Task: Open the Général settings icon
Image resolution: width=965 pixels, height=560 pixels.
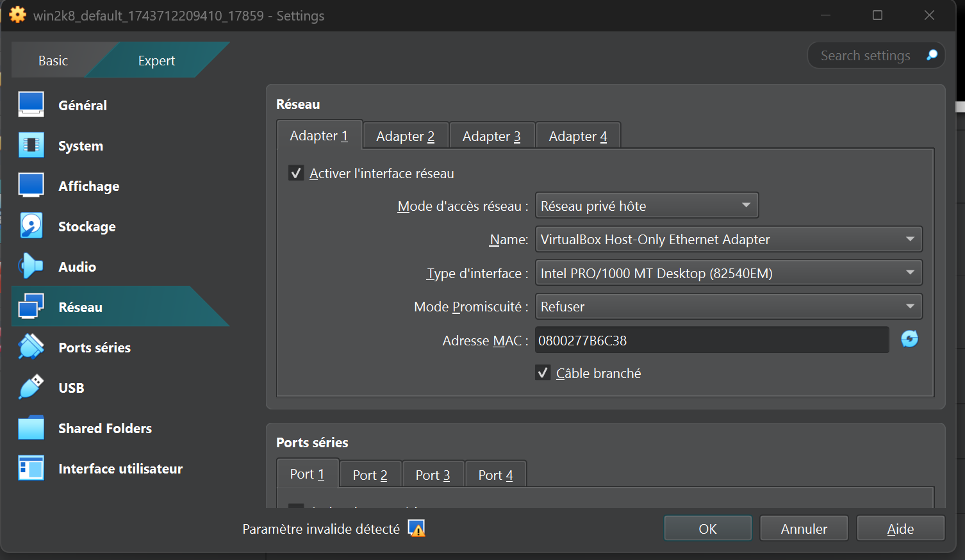Action: [31, 104]
